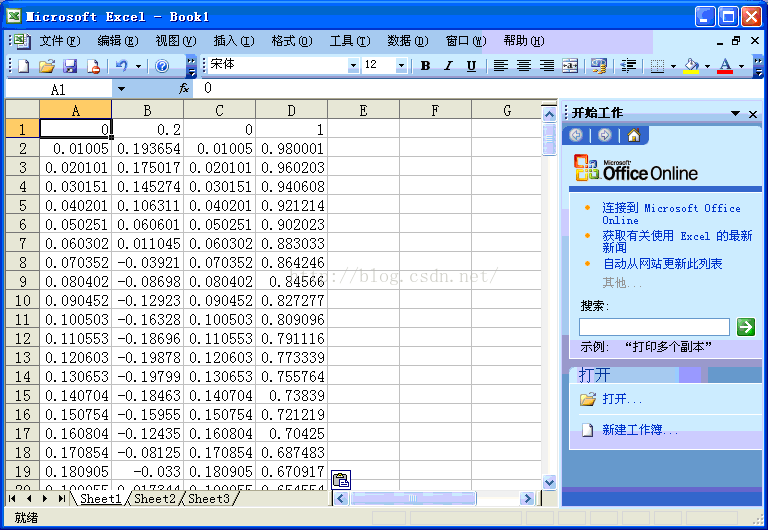Open the font size dropdown showing 12
This screenshot has width=768, height=530.
[x=401, y=65]
